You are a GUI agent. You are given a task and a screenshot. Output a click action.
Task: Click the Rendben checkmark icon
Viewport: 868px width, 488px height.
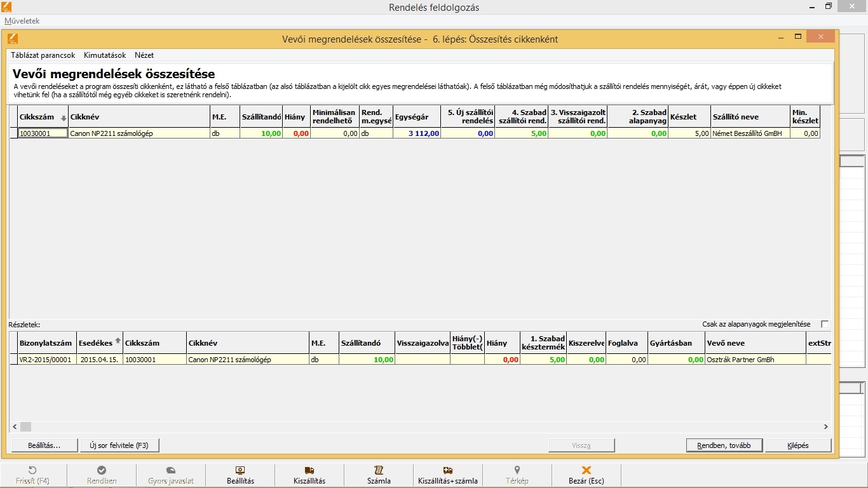(102, 470)
